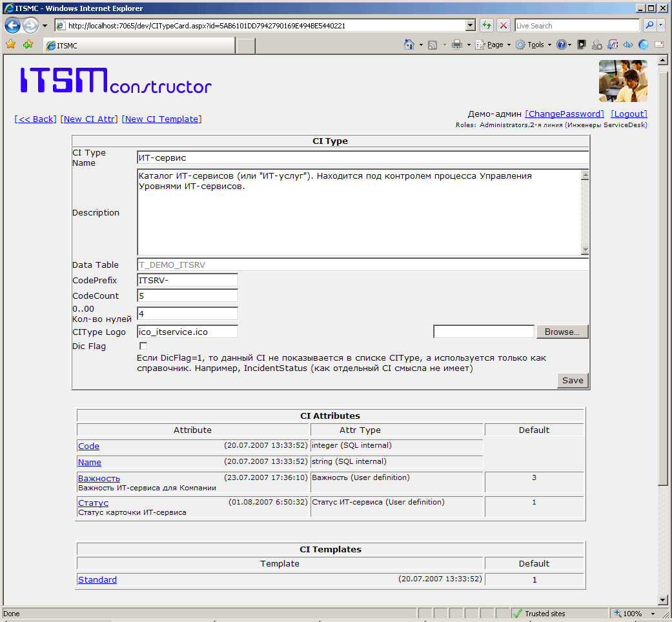672x622 pixels.
Task: Expand the Print dropdown arrow
Action: [469, 45]
